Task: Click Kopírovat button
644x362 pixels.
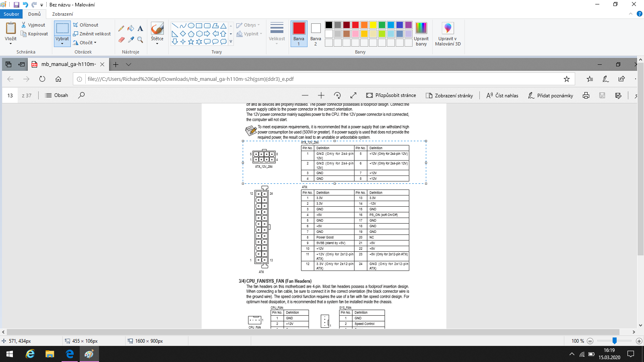Action: (35, 34)
